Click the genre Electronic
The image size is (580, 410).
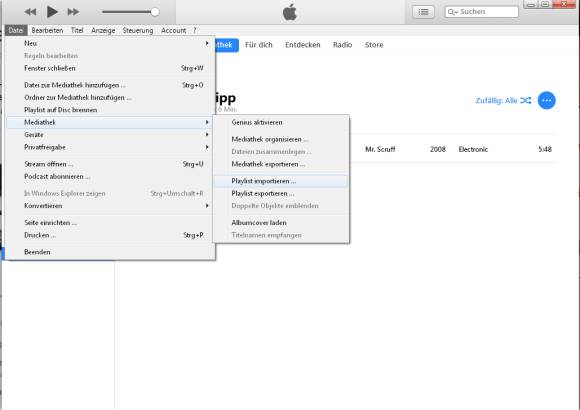click(x=473, y=149)
